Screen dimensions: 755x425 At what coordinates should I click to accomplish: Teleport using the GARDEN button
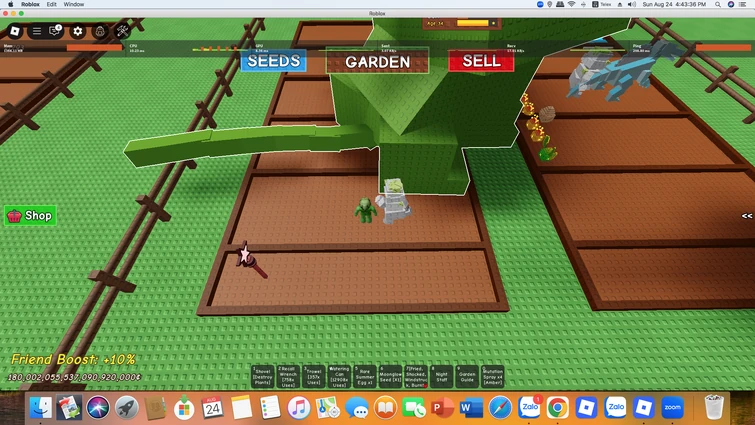pos(378,62)
